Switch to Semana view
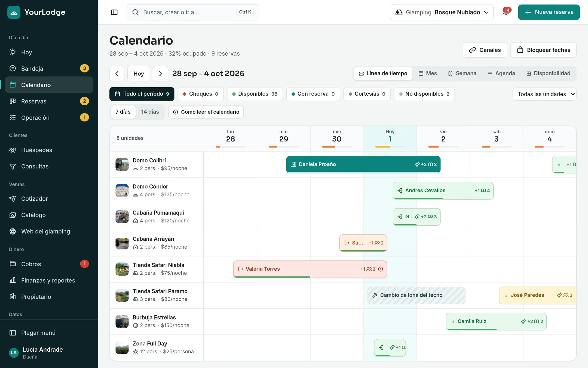 pyautogui.click(x=462, y=74)
